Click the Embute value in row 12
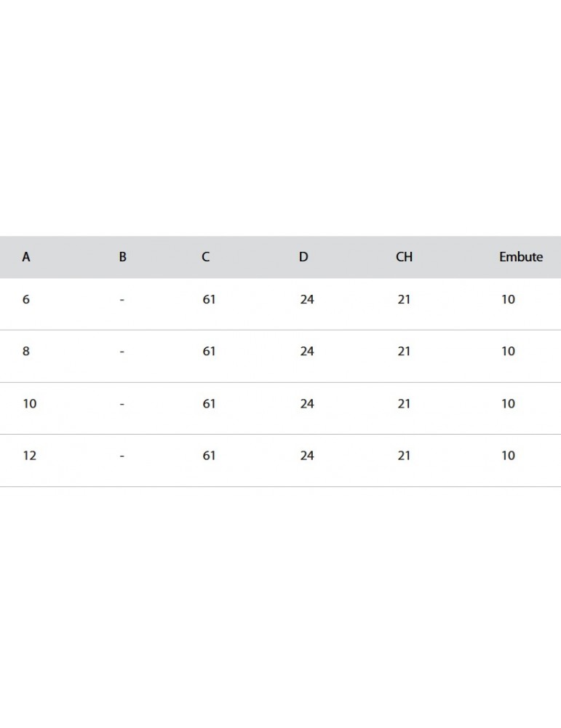Image resolution: width=561 pixels, height=728 pixels. (508, 455)
